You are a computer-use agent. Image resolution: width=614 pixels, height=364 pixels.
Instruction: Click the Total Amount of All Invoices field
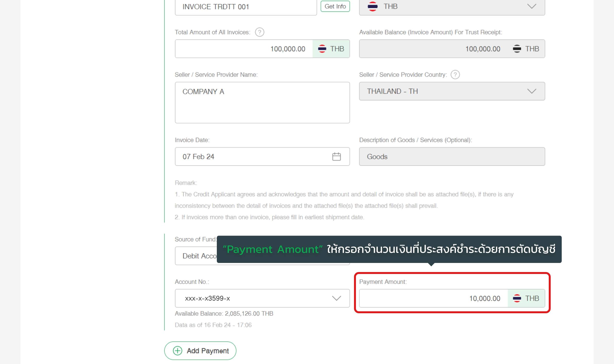243,49
